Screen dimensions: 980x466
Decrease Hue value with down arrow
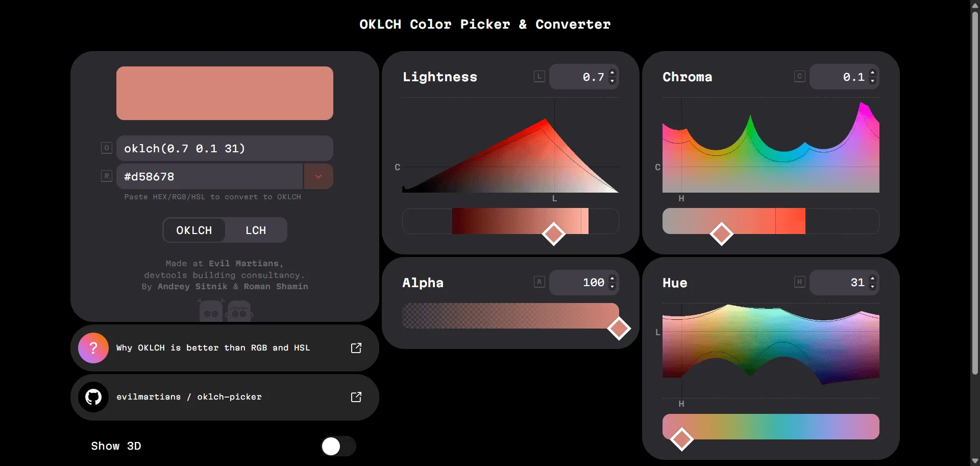(x=873, y=287)
